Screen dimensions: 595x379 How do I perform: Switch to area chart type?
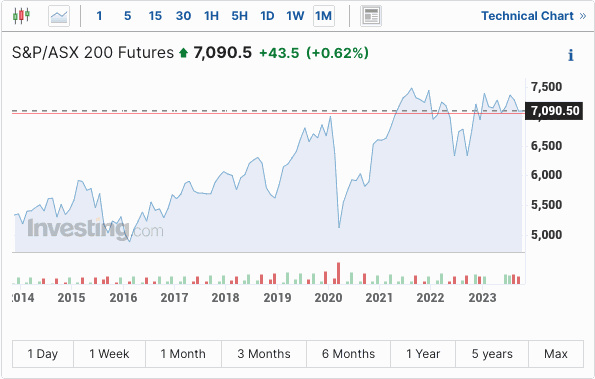click(59, 16)
